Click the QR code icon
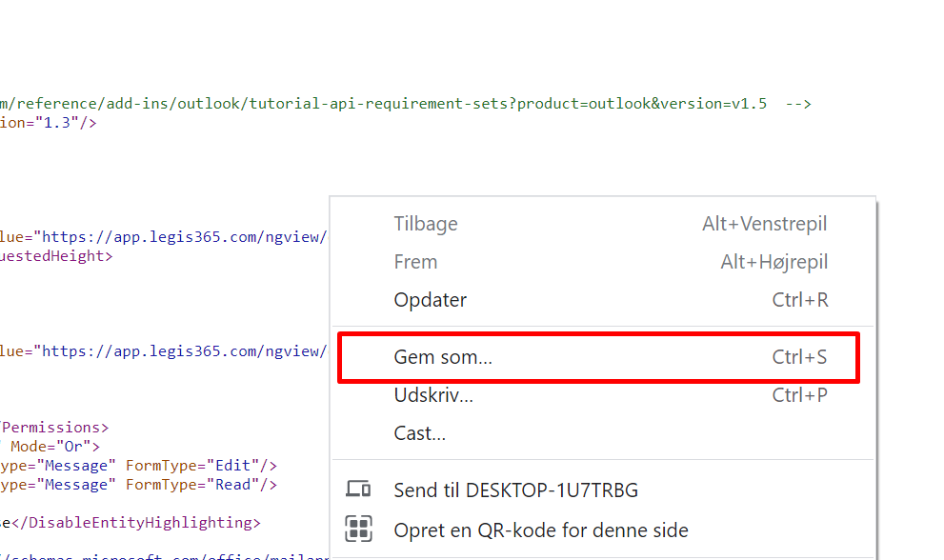Image resolution: width=944 pixels, height=560 pixels. (x=358, y=530)
